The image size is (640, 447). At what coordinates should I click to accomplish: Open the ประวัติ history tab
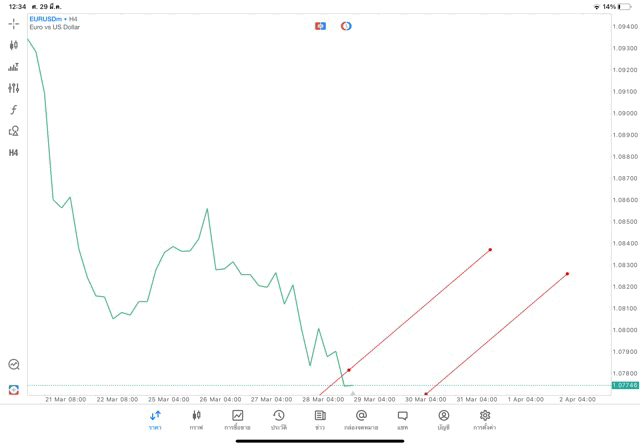(279, 420)
